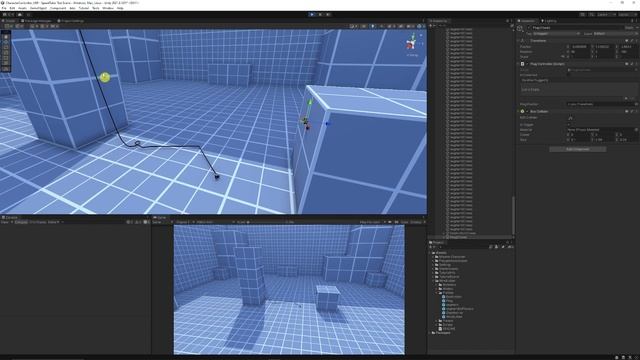The width and height of the screenshot is (640, 360).
Task: Toggle Scale constrained proportions link in Transform
Action: point(563,57)
